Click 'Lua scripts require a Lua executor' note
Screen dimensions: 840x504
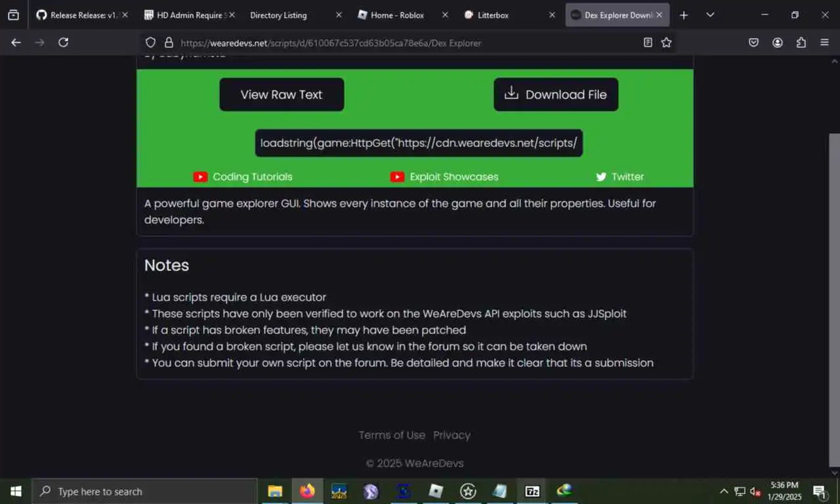[x=235, y=297]
